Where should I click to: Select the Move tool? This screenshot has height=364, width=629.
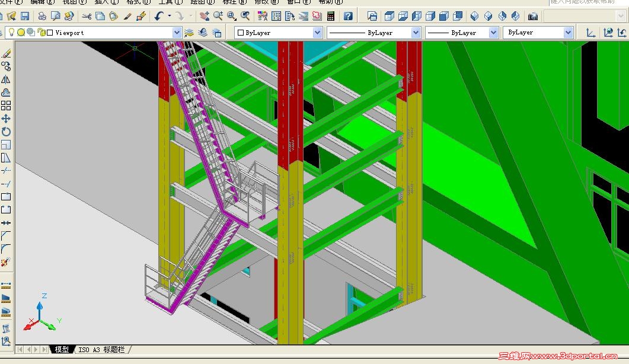[x=6, y=119]
